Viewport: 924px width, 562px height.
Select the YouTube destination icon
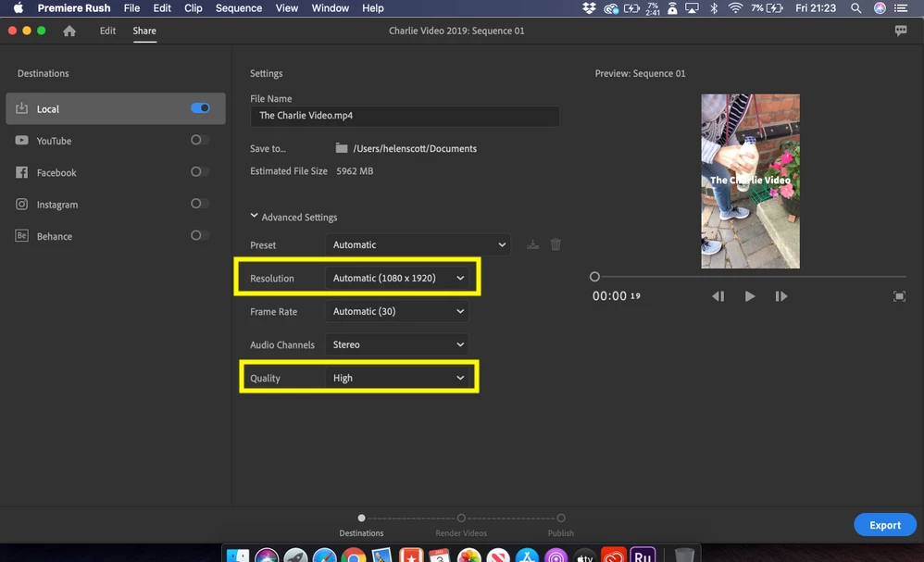22,140
